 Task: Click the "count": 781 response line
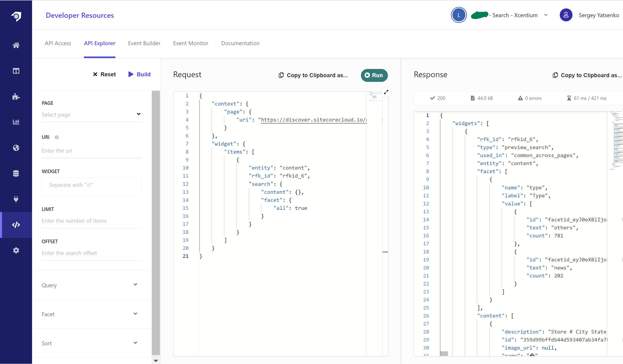(545, 235)
